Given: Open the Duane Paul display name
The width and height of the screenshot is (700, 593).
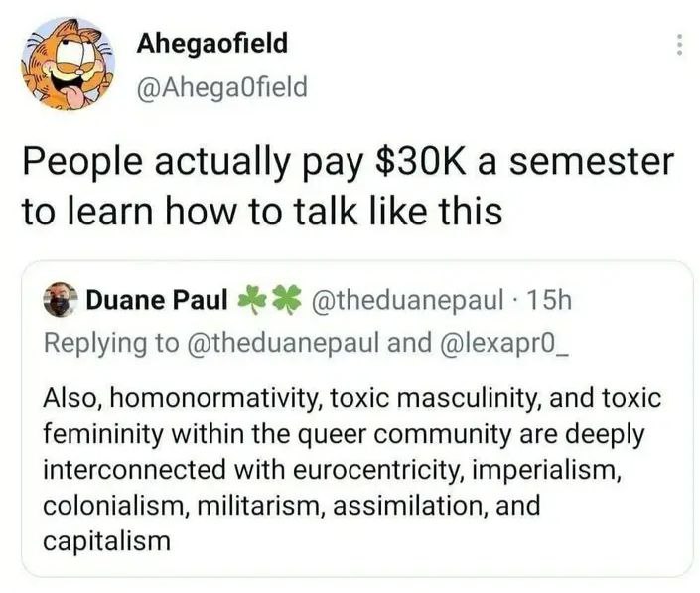Looking at the screenshot, I should click(x=157, y=299).
